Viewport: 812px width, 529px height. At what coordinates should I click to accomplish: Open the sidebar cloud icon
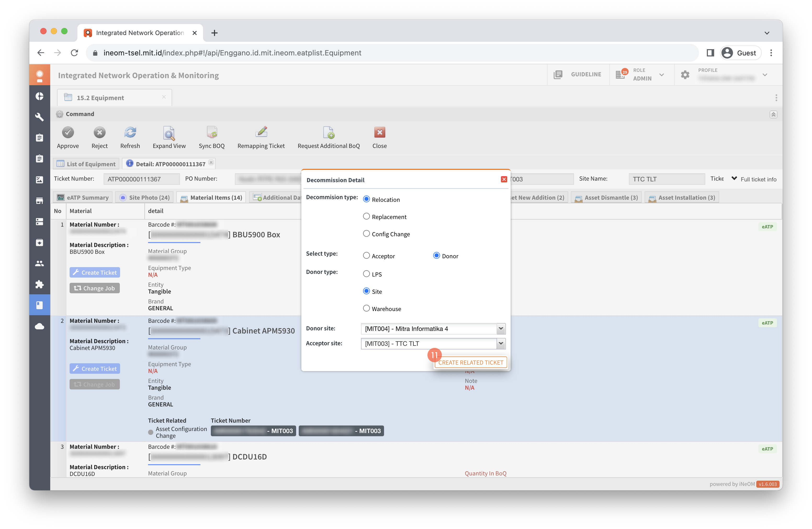point(40,326)
